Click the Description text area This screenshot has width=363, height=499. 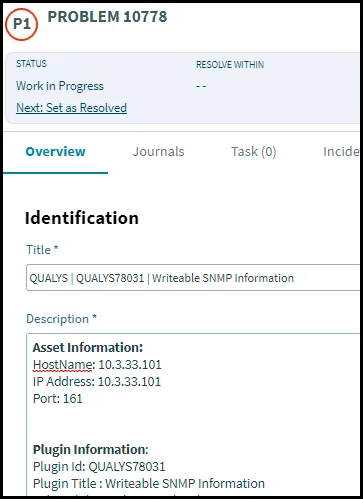point(193,414)
